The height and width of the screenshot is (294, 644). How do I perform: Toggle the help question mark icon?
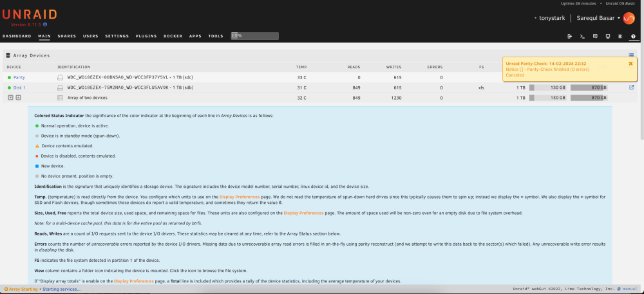633,36
